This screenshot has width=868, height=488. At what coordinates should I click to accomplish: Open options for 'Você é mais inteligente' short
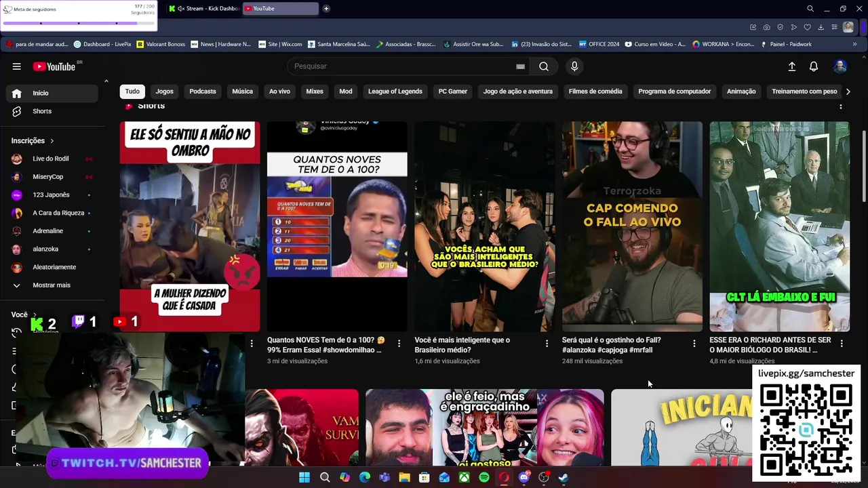tap(547, 344)
